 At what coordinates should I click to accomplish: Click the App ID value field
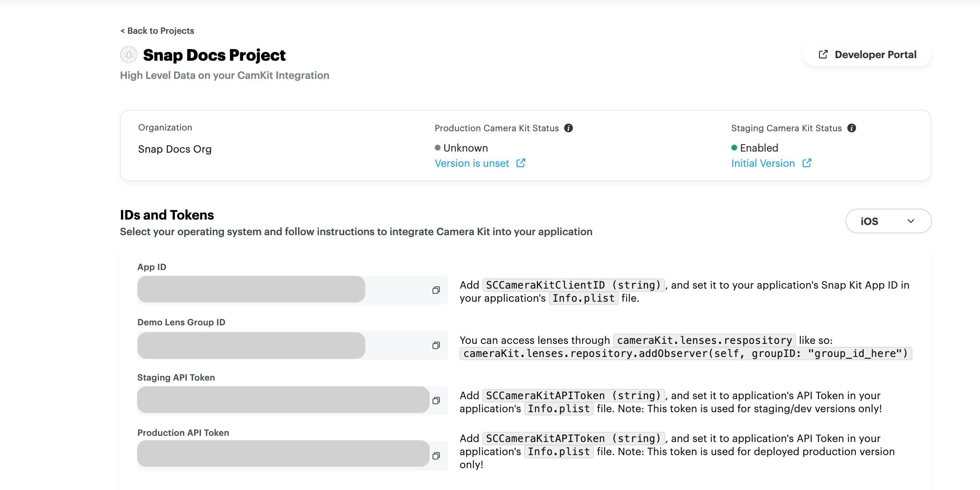251,289
